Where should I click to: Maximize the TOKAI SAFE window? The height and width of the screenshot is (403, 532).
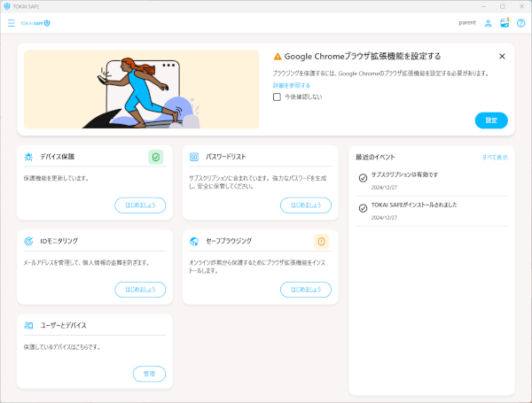point(503,6)
